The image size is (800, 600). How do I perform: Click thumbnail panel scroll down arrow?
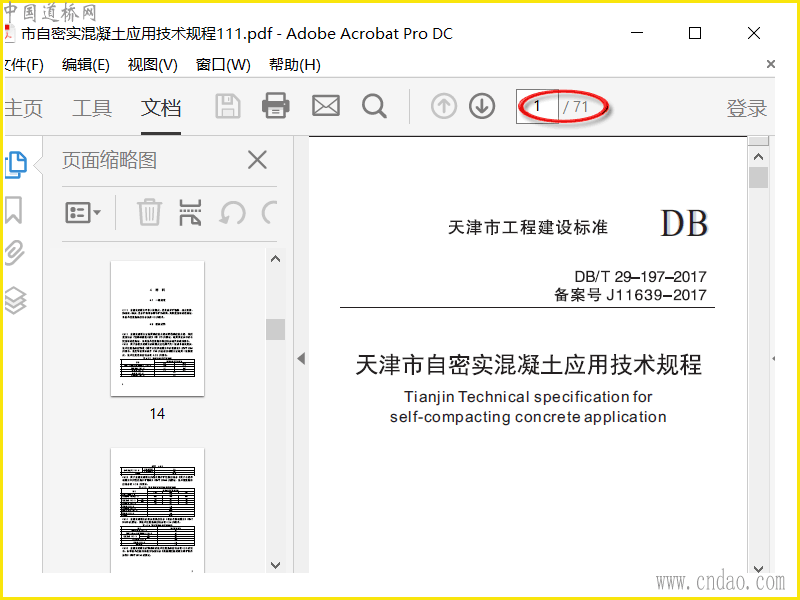(276, 565)
